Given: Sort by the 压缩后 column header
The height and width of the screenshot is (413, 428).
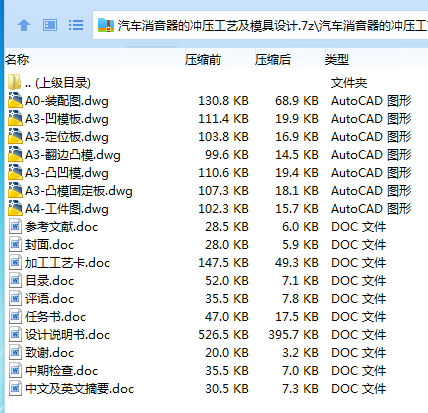Looking at the screenshot, I should pyautogui.click(x=273, y=60).
